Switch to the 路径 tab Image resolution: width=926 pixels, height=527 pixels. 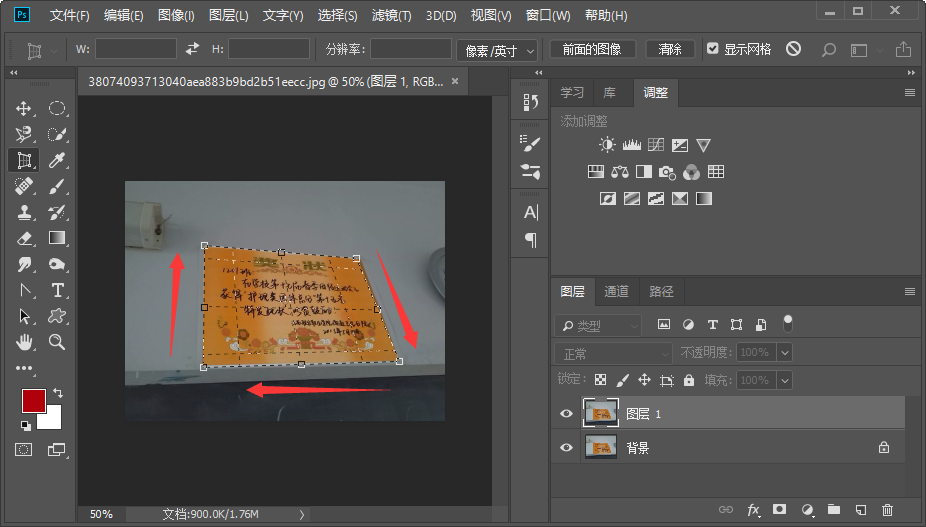coord(661,291)
